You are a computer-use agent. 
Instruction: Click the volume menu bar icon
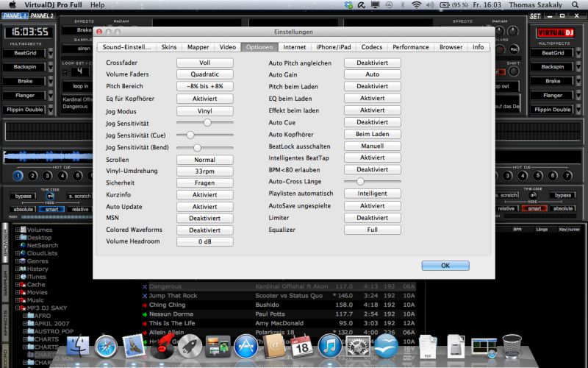(430, 5)
